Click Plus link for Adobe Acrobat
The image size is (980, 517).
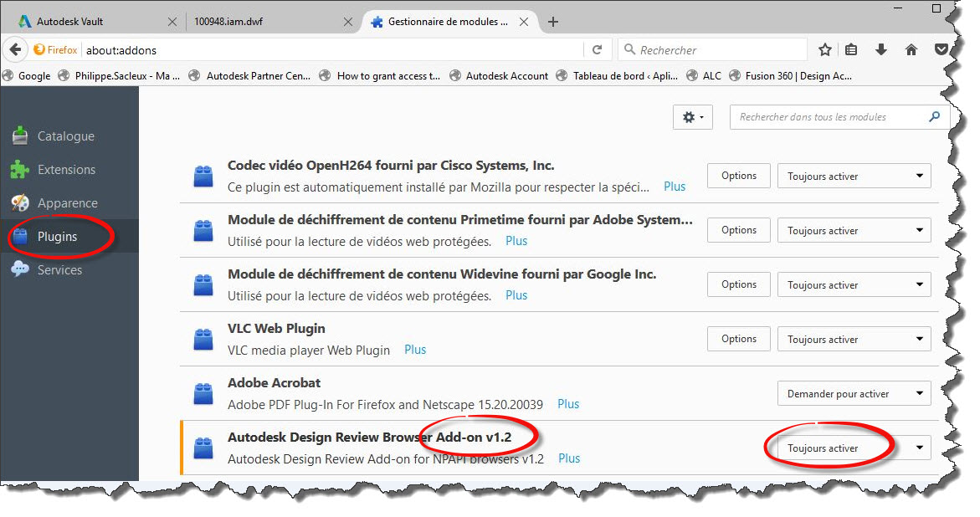[x=568, y=404]
